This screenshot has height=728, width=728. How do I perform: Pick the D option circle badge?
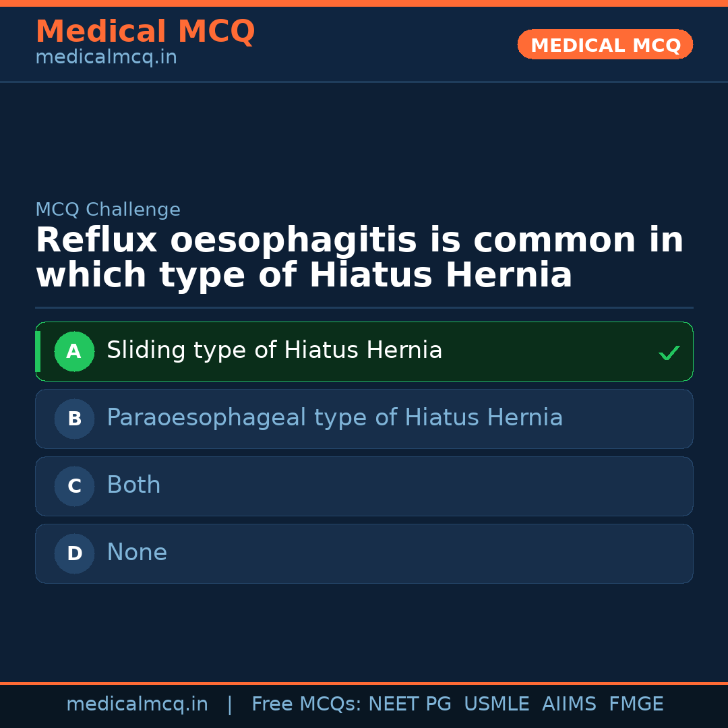(74, 553)
